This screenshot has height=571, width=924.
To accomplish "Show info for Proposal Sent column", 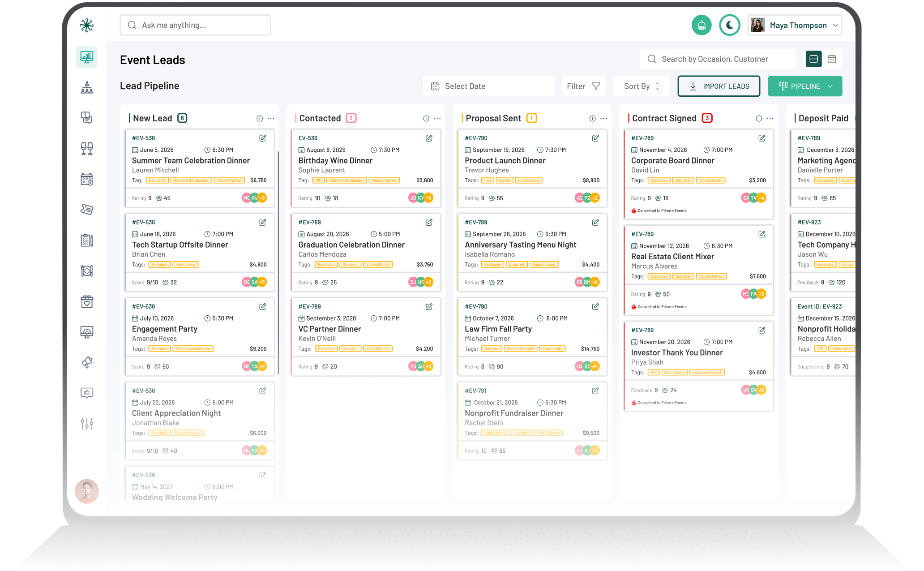I will pos(592,119).
